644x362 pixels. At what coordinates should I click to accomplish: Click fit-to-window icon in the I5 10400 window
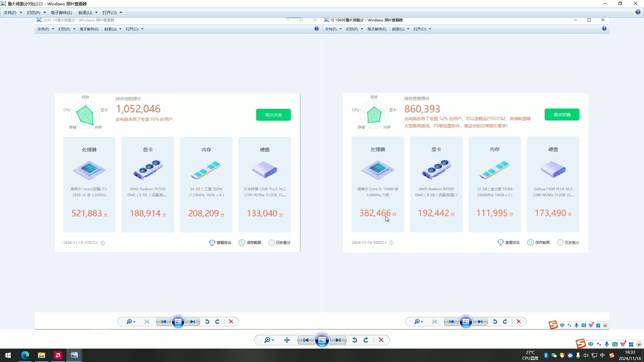(x=434, y=322)
